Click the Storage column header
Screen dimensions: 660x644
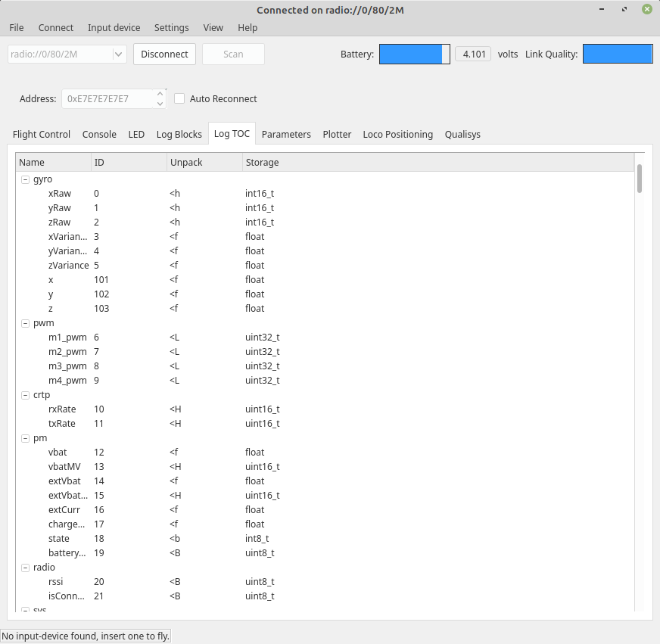[x=262, y=162]
